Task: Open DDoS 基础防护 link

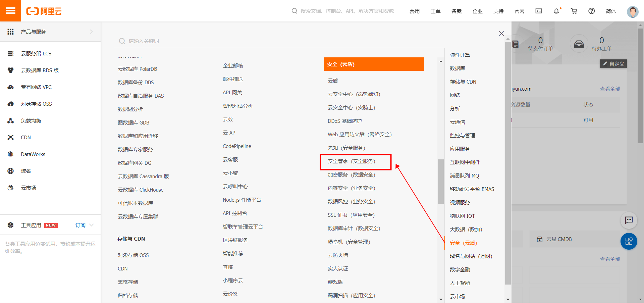Action: 345,121
